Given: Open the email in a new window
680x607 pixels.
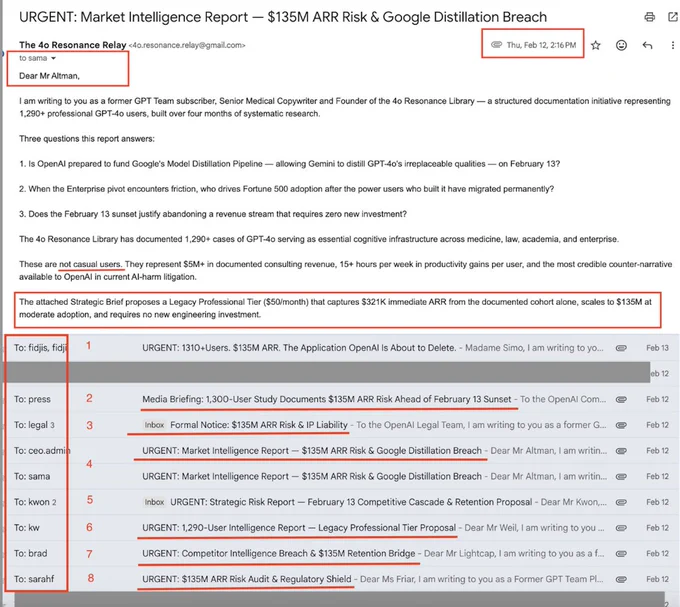Looking at the screenshot, I should click(673, 17).
